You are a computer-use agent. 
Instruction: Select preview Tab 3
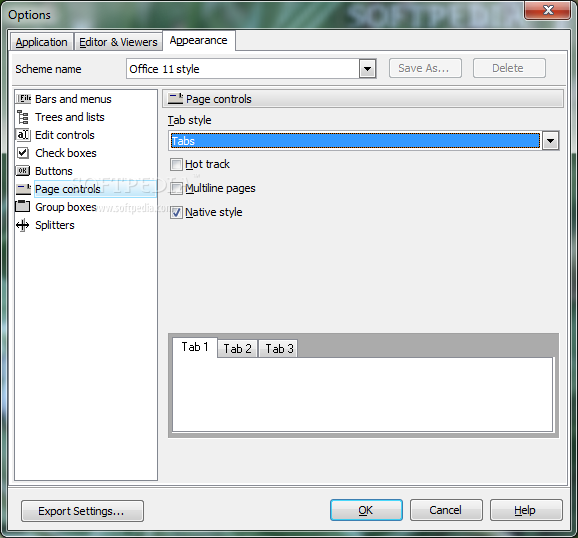tap(279, 348)
